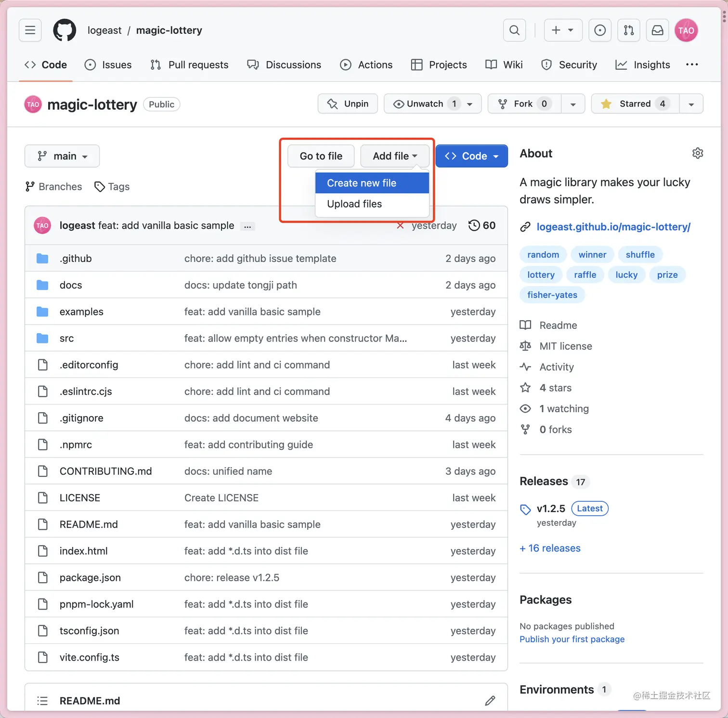Screen dimensions: 728x718
Task: Filter by the fisher-yates topic tag
Action: coord(552,295)
